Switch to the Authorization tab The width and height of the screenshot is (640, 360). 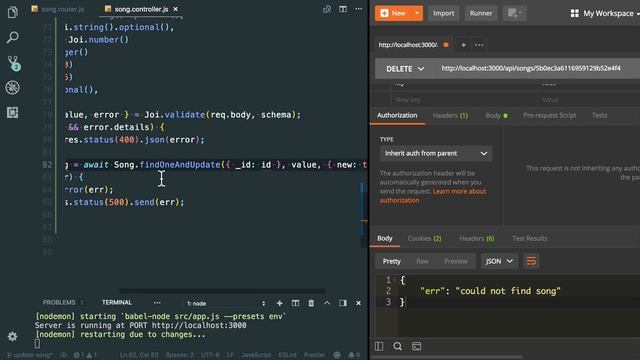[397, 116]
